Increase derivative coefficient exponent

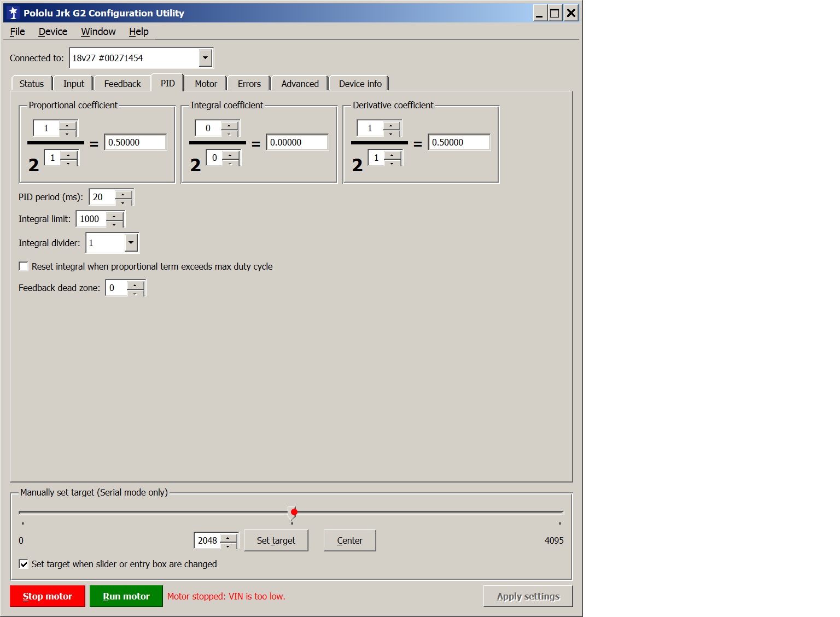pos(392,155)
